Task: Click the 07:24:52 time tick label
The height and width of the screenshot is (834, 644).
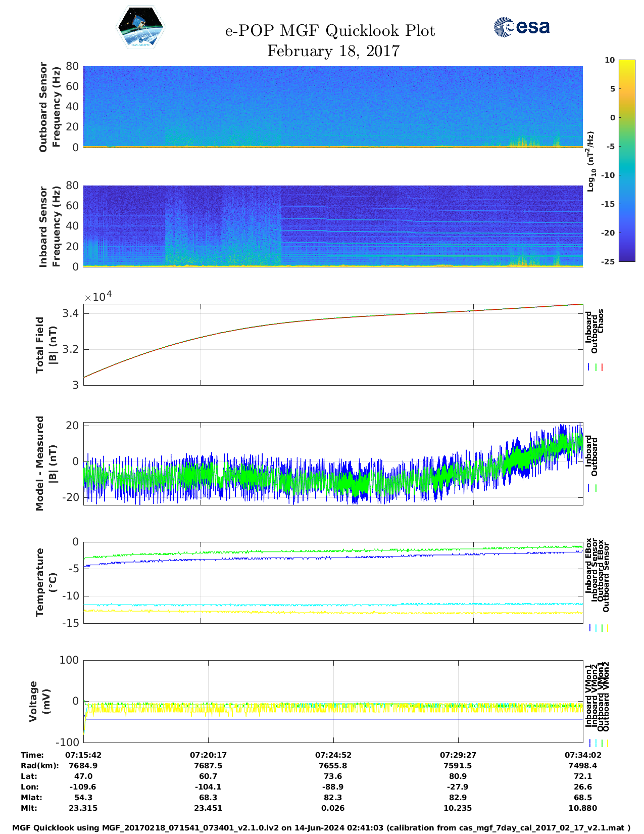Action: click(333, 755)
